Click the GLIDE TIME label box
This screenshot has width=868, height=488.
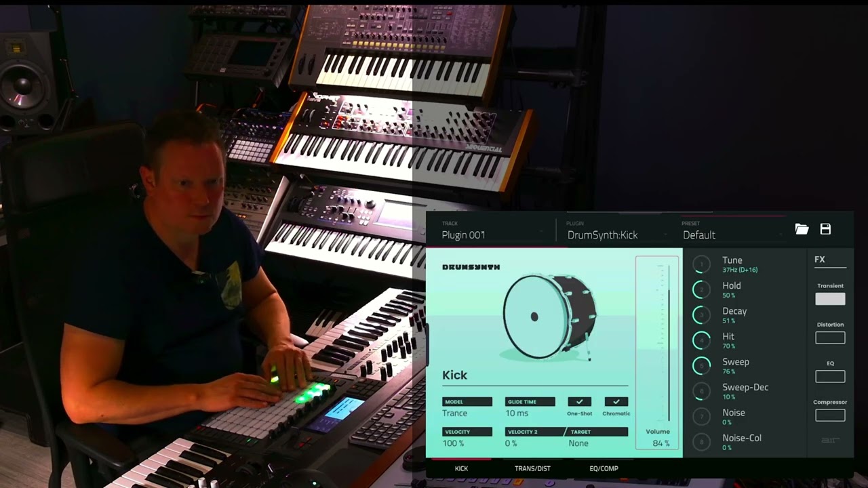coord(530,402)
